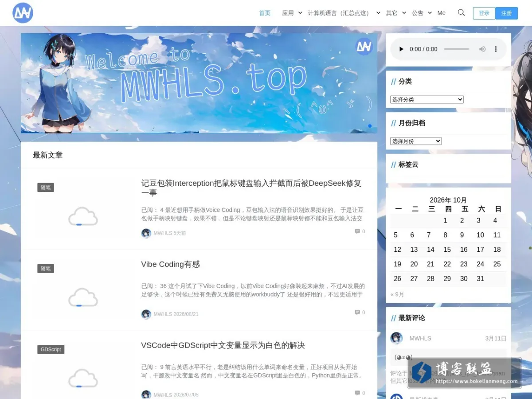Image resolution: width=532 pixels, height=399 pixels.
Task: Click the 注册 button
Action: [507, 13]
